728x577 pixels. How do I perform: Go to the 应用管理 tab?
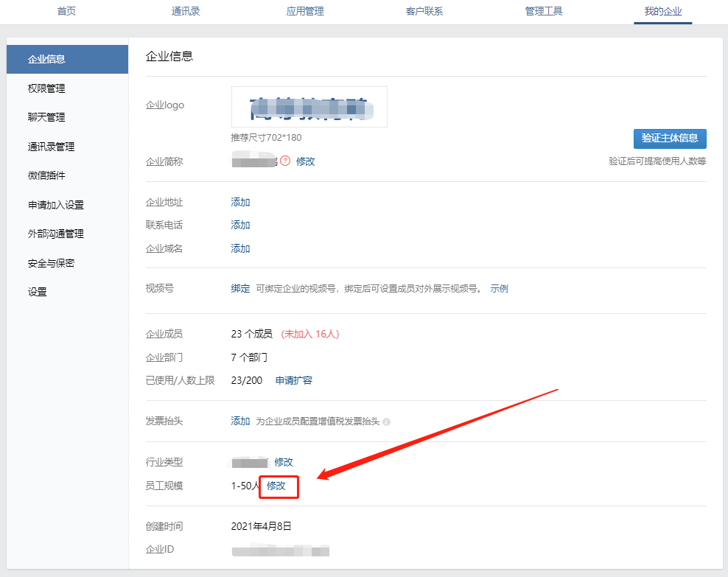(x=304, y=11)
